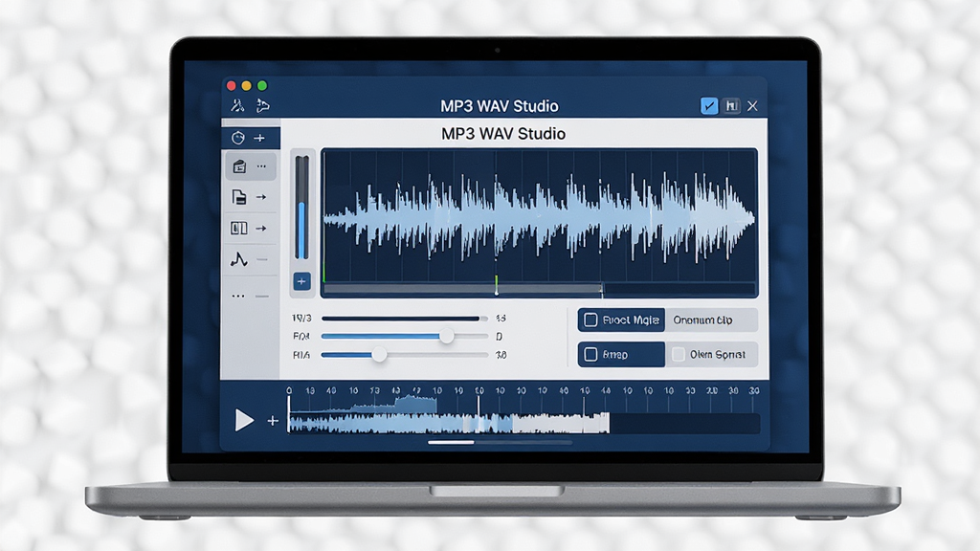Click the plus icon beside the Play button
The width and height of the screenshot is (980, 551).
point(273,421)
